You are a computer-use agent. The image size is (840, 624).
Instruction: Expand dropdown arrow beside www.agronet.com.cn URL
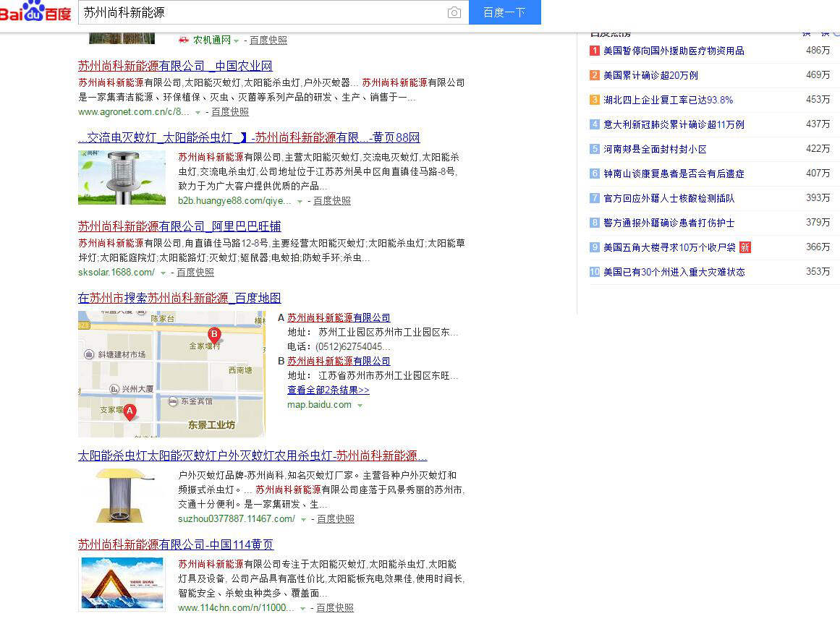click(198, 112)
